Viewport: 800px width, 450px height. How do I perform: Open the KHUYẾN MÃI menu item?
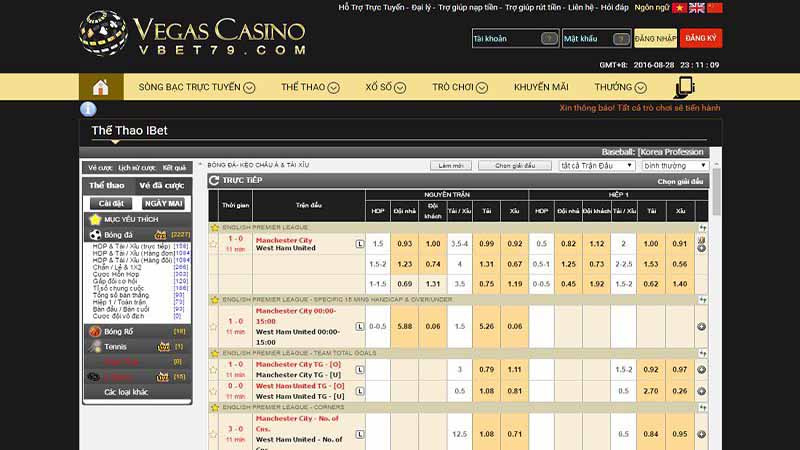click(x=541, y=87)
